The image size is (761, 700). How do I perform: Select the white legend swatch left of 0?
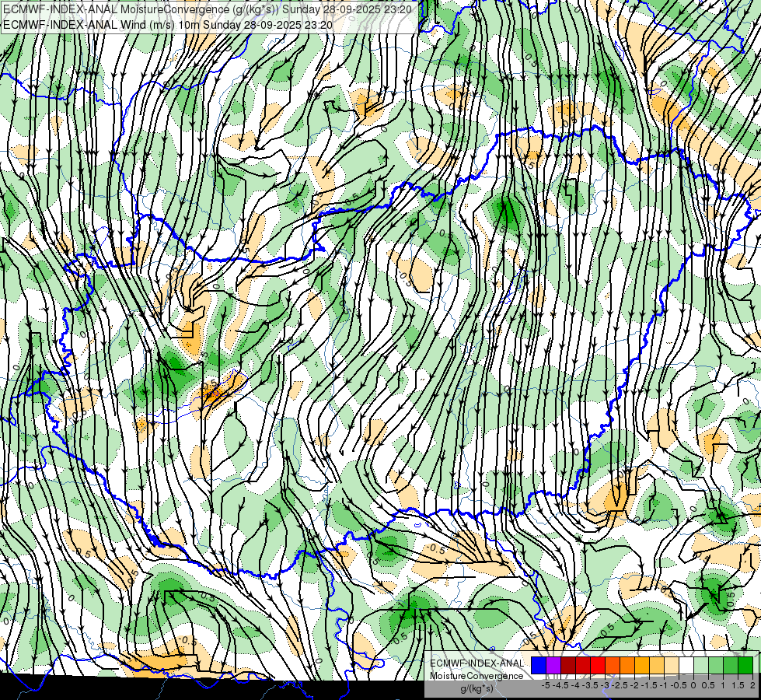click(x=686, y=666)
